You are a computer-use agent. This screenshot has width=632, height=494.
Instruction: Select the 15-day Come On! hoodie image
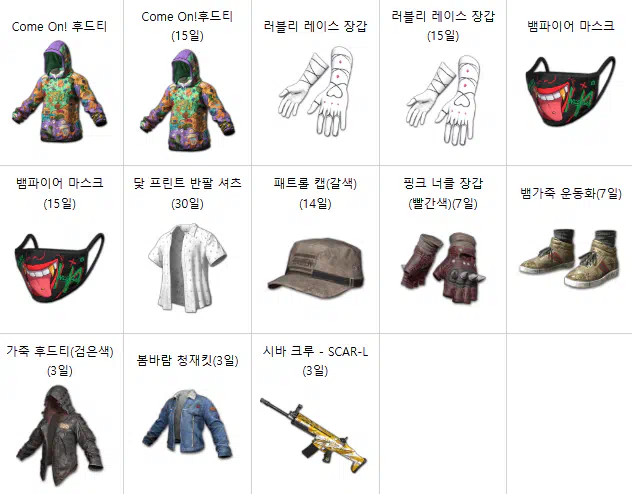coord(187,100)
